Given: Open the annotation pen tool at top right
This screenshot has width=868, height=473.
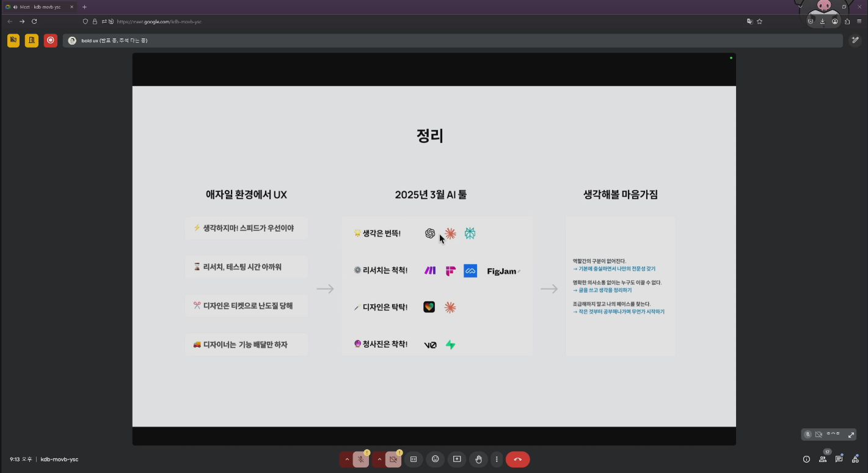Looking at the screenshot, I should coord(856,40).
